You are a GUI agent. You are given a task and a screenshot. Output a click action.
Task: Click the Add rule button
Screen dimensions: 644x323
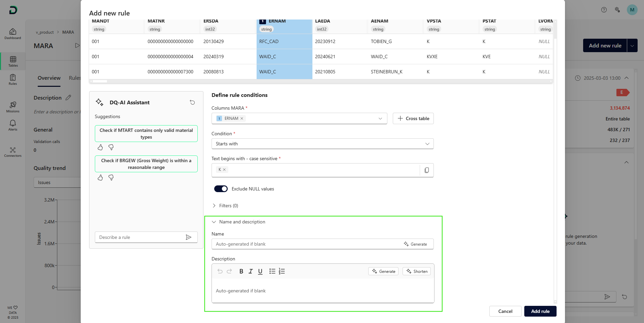pyautogui.click(x=540, y=311)
